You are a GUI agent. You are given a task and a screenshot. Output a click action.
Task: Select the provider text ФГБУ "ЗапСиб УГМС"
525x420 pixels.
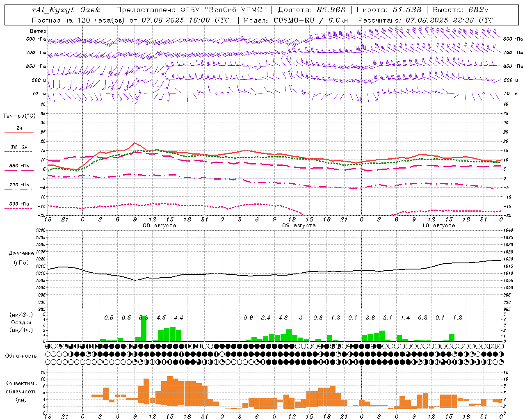[x=224, y=10]
